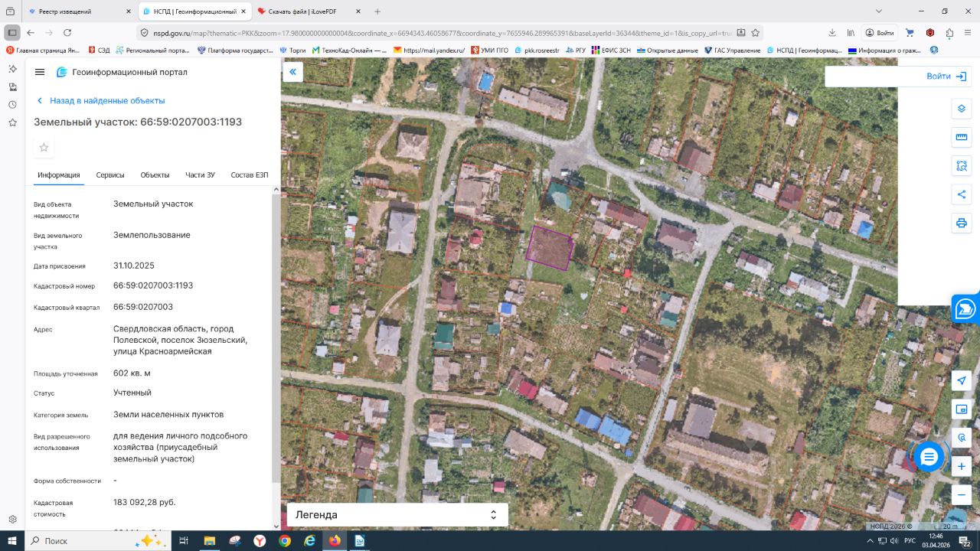Open Firefox sidebar history icon

coord(12,105)
